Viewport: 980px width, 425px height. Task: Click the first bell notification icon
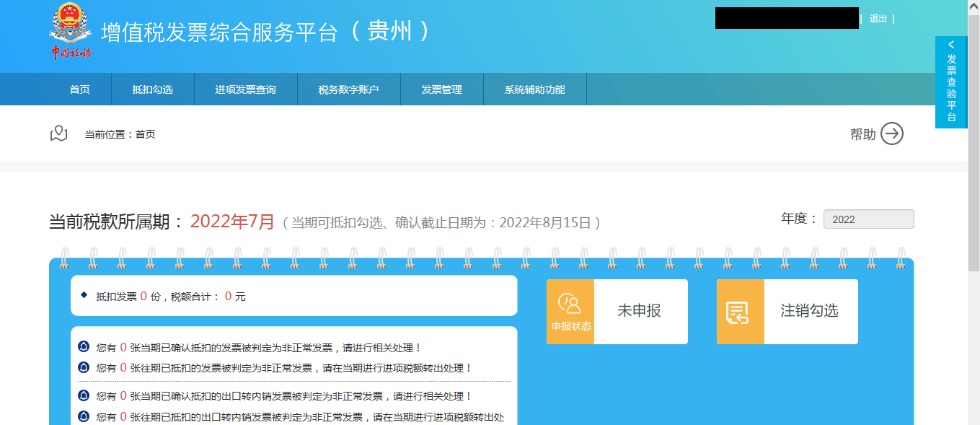coord(84,347)
